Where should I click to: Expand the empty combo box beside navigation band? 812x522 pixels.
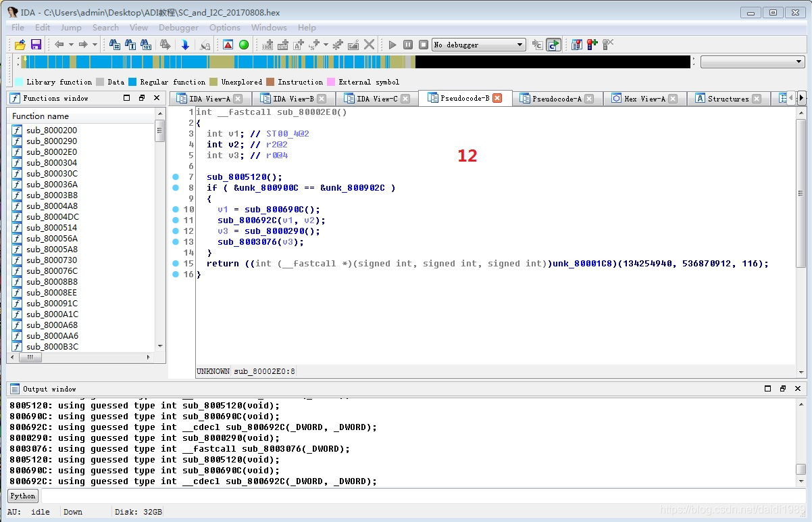pos(798,62)
